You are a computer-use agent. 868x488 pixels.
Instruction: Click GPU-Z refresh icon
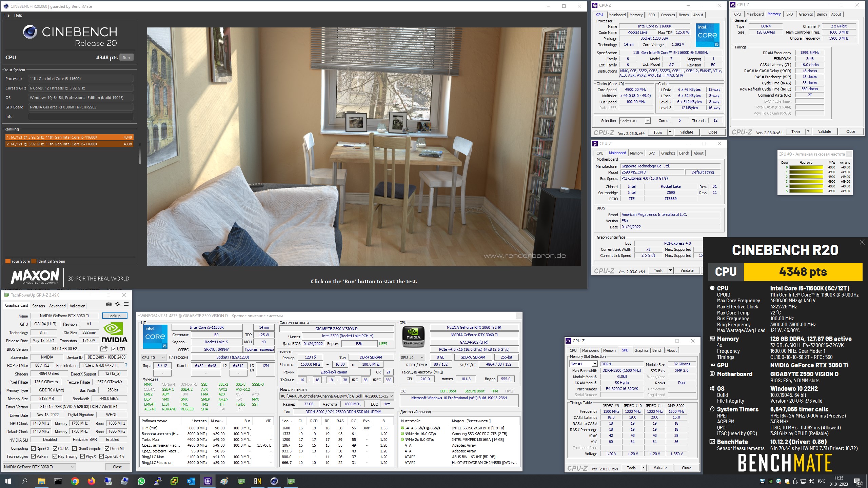pyautogui.click(x=117, y=304)
